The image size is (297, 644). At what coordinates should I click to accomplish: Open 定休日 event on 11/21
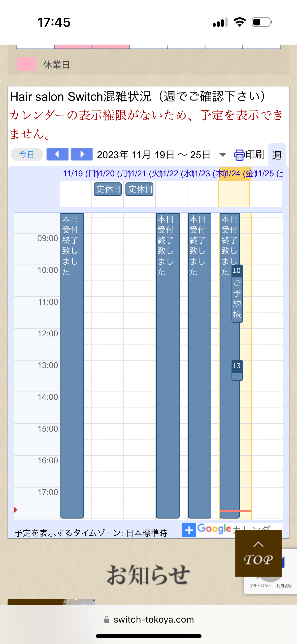(x=140, y=189)
